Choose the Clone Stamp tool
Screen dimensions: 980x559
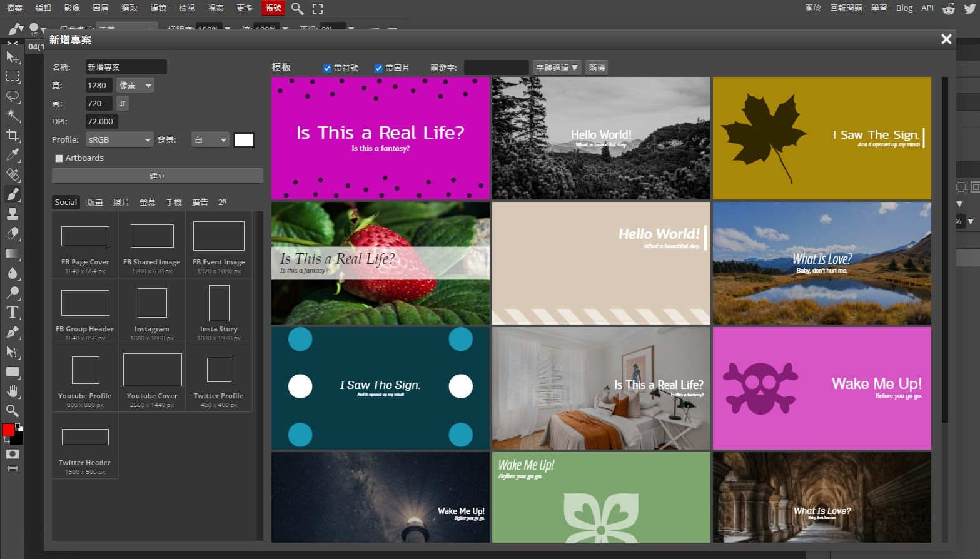(13, 214)
